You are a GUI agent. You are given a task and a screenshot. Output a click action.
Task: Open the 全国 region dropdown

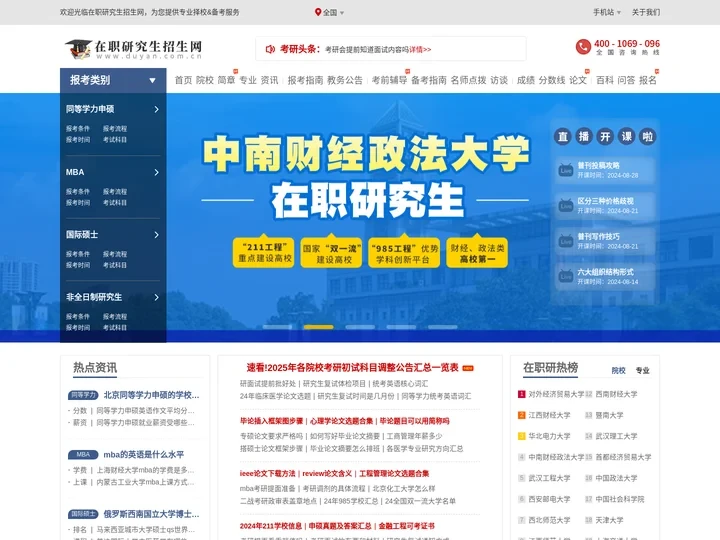point(330,12)
